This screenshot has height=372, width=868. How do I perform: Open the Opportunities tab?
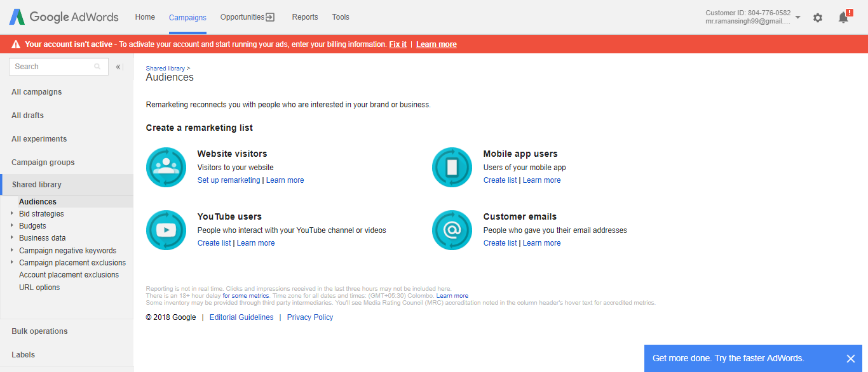coord(247,17)
